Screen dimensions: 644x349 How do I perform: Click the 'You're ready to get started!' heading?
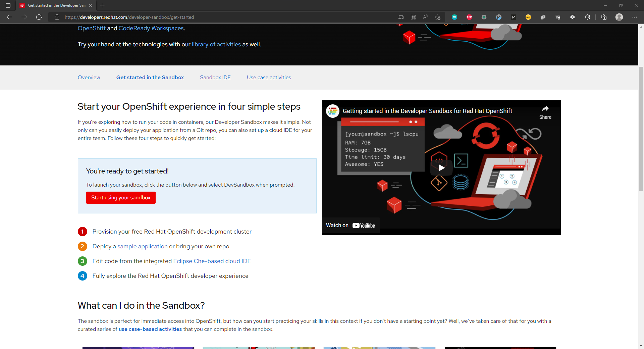(x=127, y=171)
